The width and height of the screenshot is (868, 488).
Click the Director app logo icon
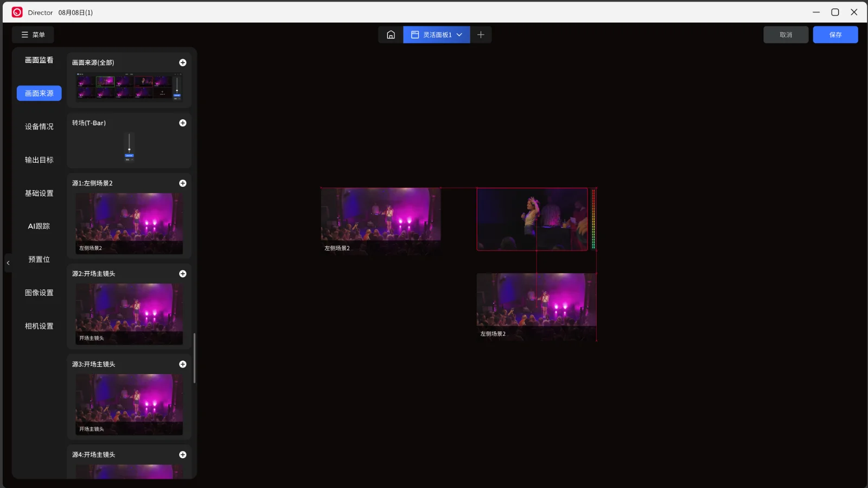17,12
